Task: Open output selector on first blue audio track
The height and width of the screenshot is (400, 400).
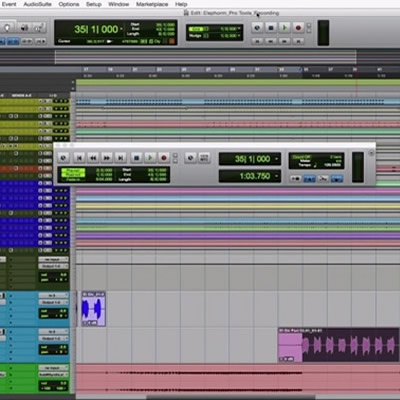Action: pos(53,302)
